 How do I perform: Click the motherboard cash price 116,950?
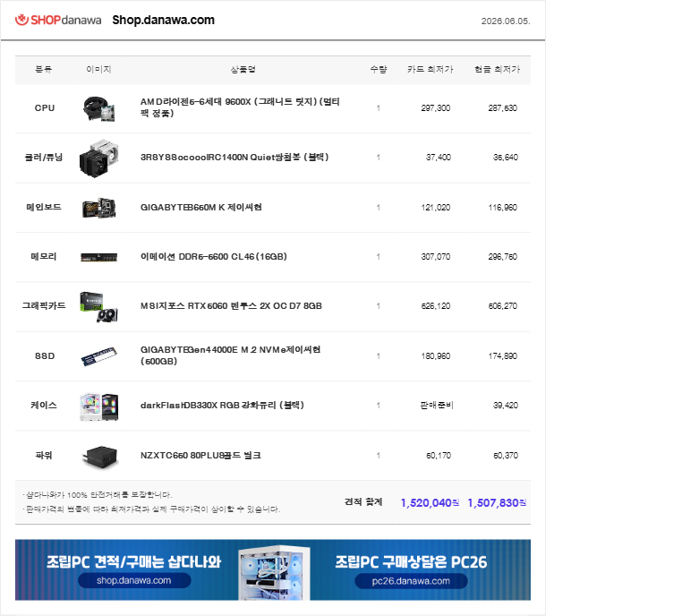point(502,208)
